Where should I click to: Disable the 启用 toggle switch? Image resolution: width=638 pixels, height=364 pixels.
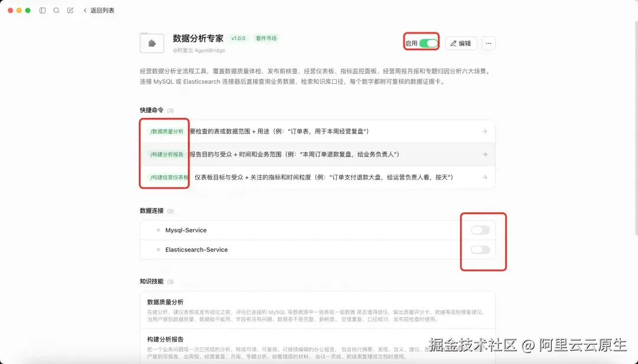[428, 43]
